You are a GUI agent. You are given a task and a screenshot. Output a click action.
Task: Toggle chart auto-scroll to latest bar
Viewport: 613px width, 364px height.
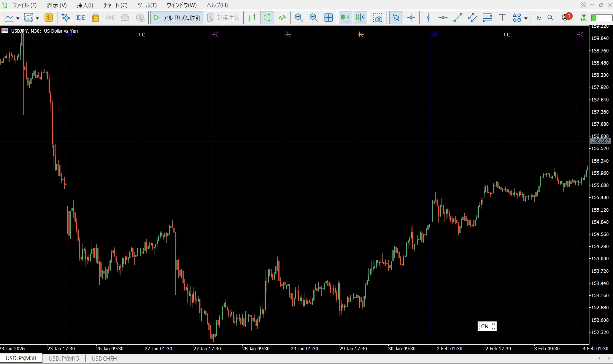[x=345, y=17]
